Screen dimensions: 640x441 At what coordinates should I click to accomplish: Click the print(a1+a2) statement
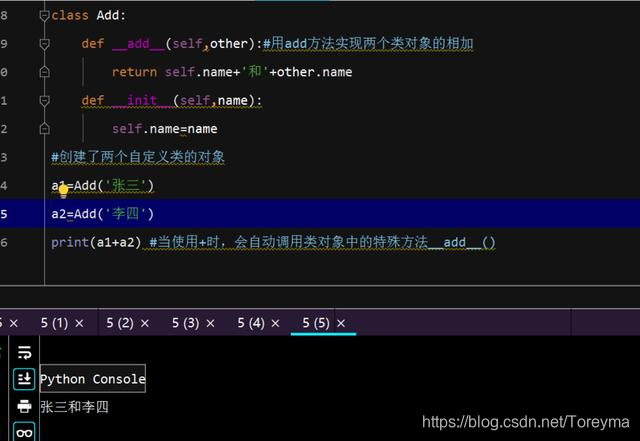tap(96, 243)
